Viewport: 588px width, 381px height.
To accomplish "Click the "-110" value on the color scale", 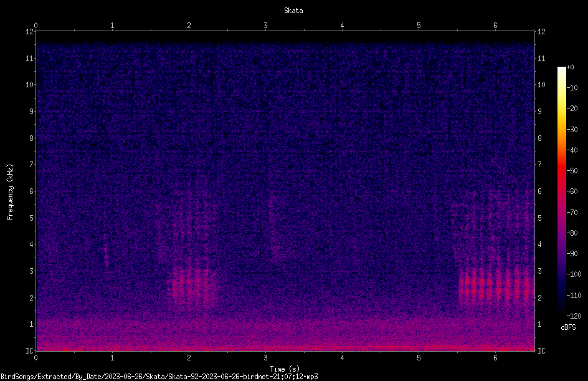I will click(x=574, y=296).
